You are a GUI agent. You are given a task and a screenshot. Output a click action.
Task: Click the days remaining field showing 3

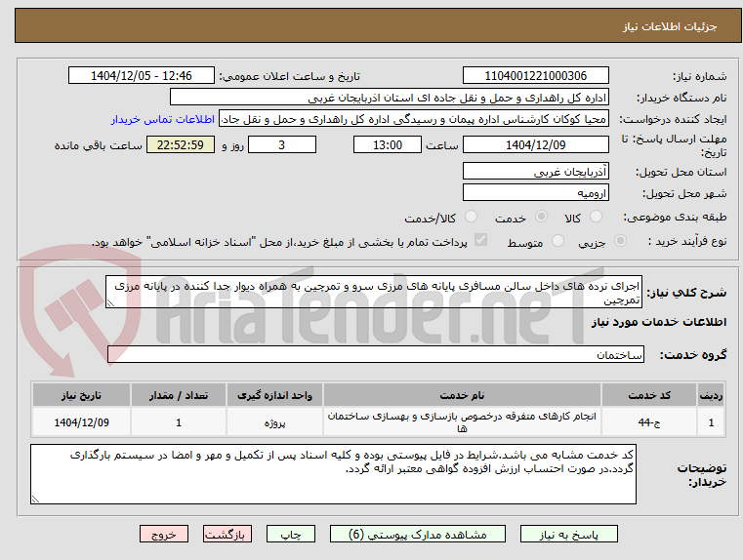(282, 144)
